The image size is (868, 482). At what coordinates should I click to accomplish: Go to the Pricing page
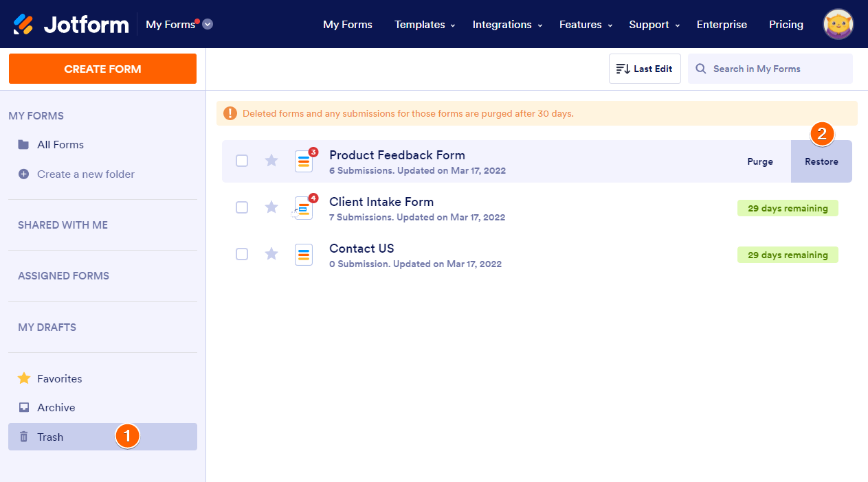[x=786, y=25]
